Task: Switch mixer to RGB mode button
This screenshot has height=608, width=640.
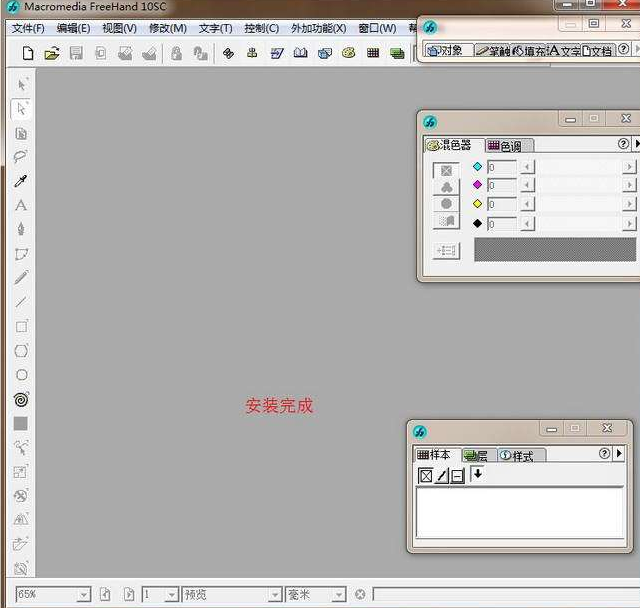Action: click(447, 187)
